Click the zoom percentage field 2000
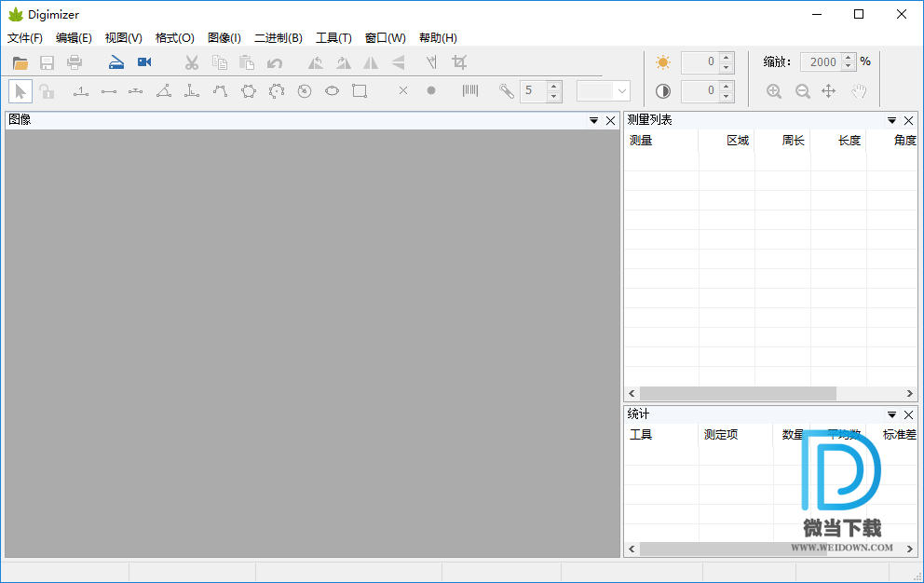 822,61
